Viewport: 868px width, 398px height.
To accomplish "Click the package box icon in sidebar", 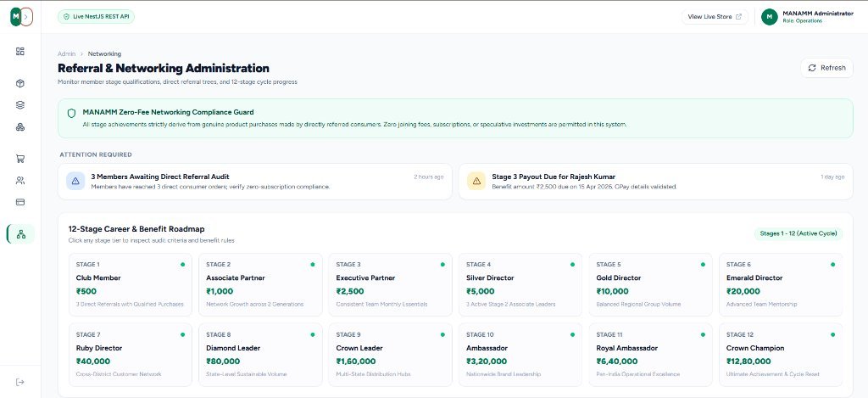I will click(x=20, y=84).
